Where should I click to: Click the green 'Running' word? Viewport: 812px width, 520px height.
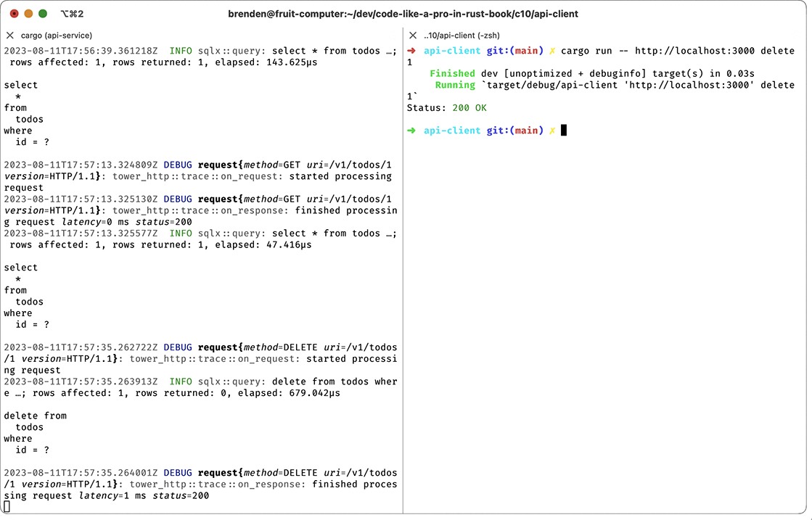tap(455, 85)
